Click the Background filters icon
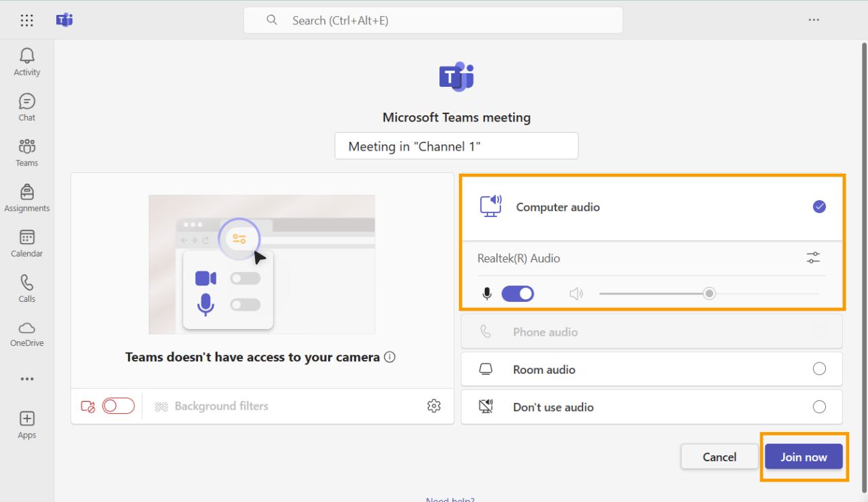Viewport: 868px width, 502px height. pyautogui.click(x=161, y=406)
